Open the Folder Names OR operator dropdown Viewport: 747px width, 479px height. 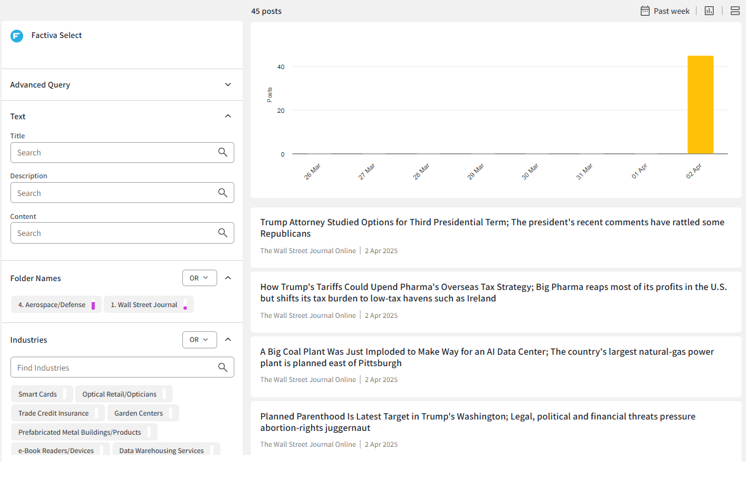tap(199, 278)
